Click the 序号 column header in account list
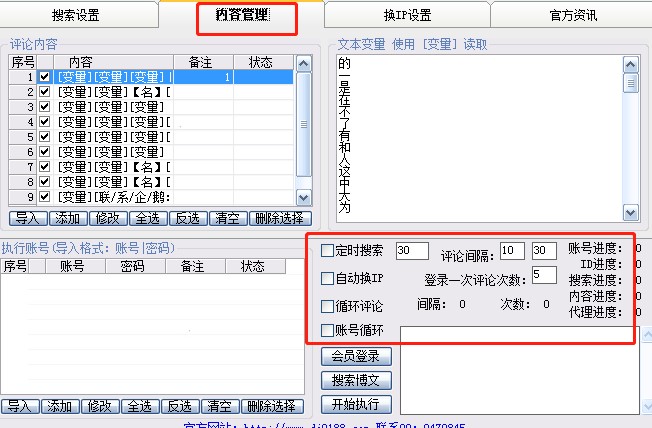652x428 pixels. coord(15,266)
